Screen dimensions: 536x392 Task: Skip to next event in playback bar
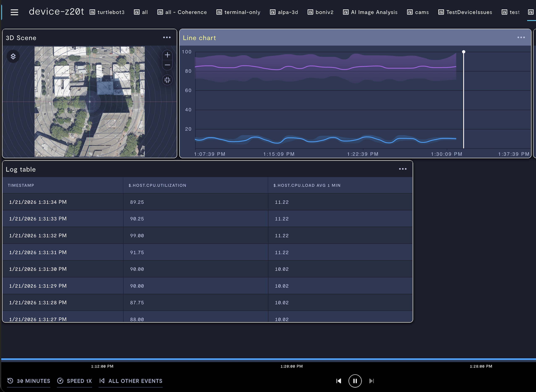(x=372, y=381)
